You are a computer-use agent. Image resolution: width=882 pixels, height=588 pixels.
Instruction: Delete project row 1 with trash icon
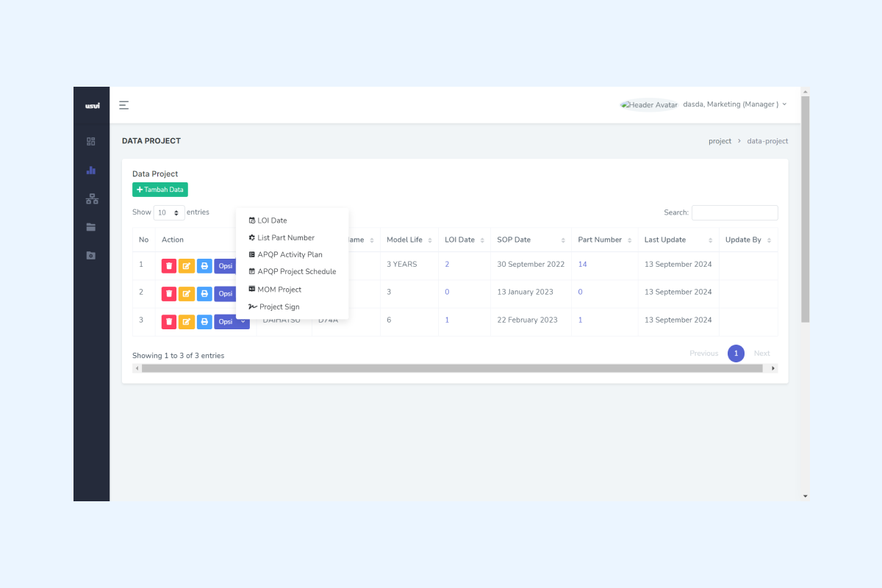click(x=169, y=265)
